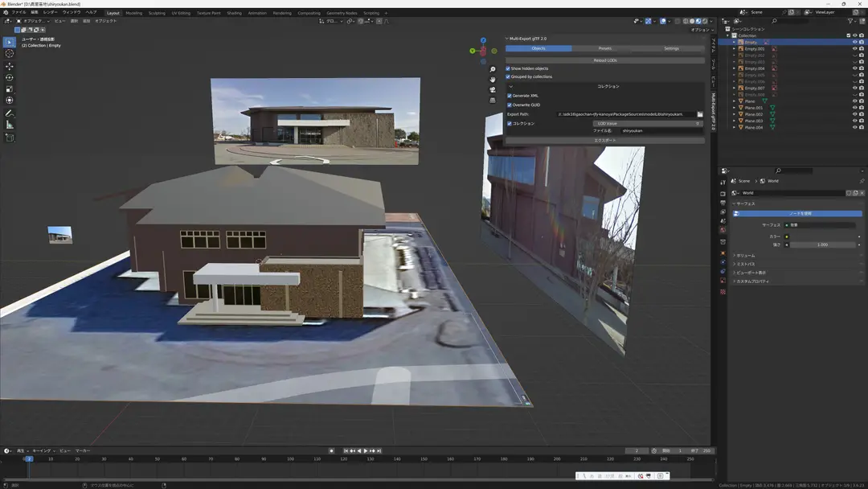
Task: Expand the Empty.004 tree row
Action: [x=734, y=68]
